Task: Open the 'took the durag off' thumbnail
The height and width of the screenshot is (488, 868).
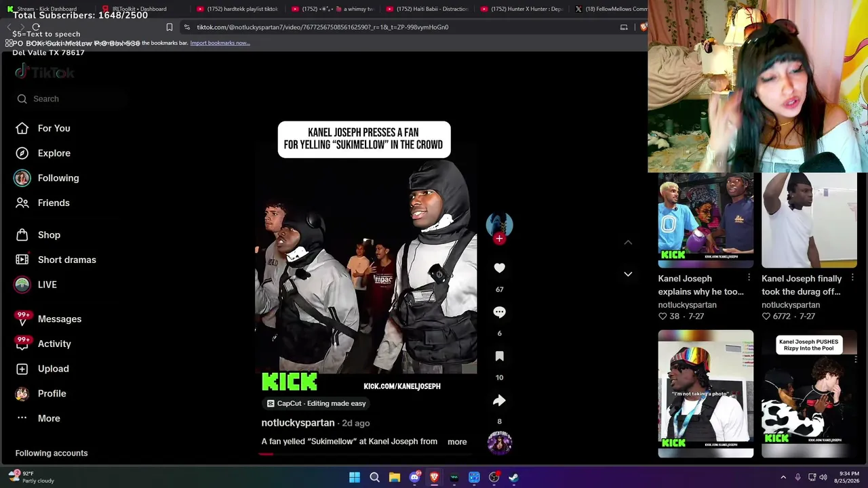Action: coord(809,220)
